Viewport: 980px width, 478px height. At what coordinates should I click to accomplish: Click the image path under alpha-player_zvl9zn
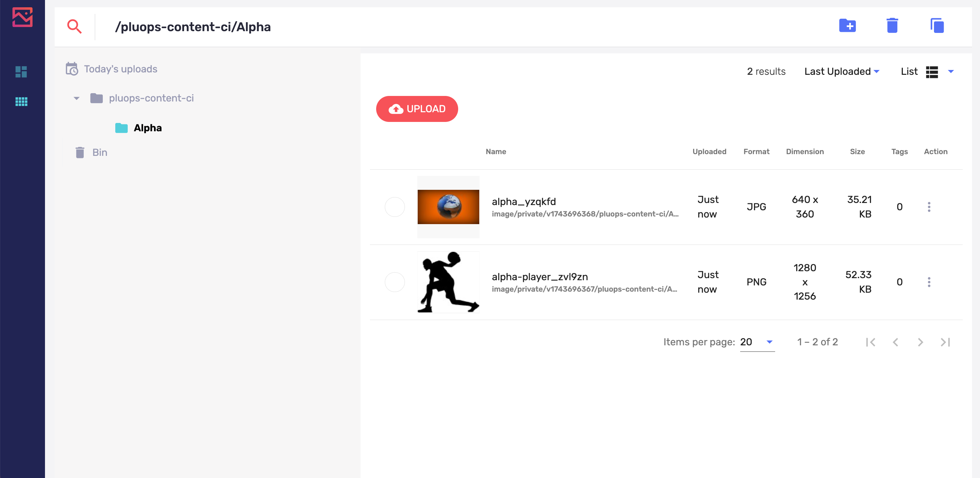pyautogui.click(x=584, y=289)
